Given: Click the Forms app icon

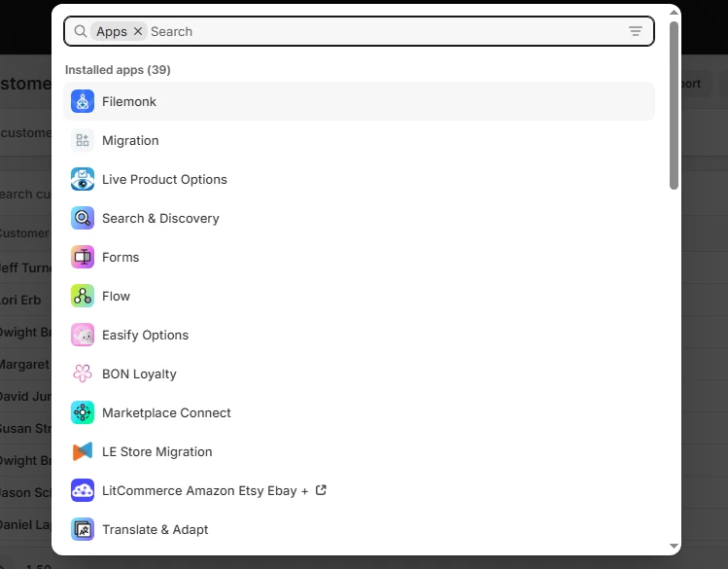Looking at the screenshot, I should 83,257.
